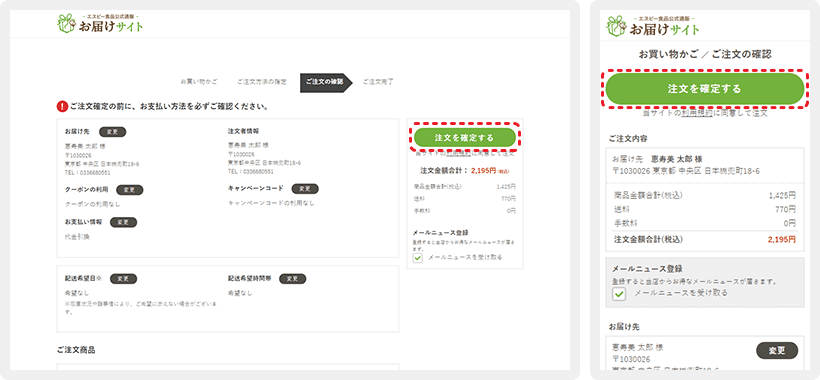Confirm order with mobile 注文を確定する button
The height and width of the screenshot is (380, 820).
[x=704, y=88]
